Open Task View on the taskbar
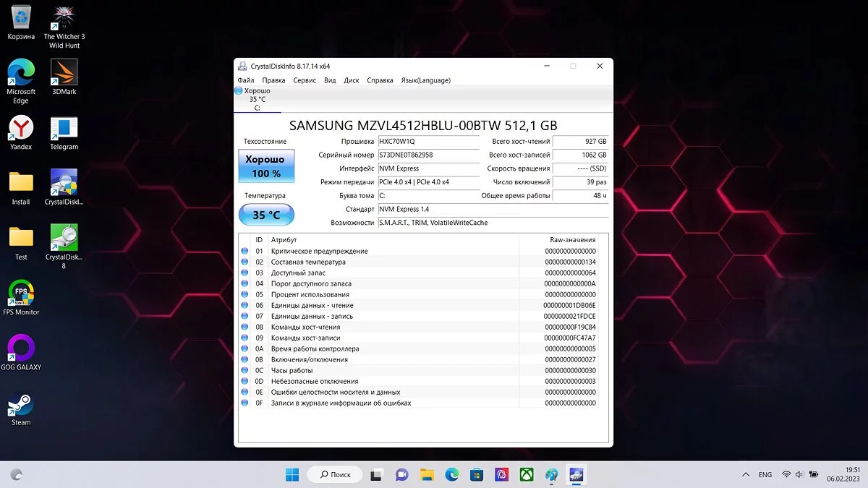This screenshot has width=868, height=488. 376,474
